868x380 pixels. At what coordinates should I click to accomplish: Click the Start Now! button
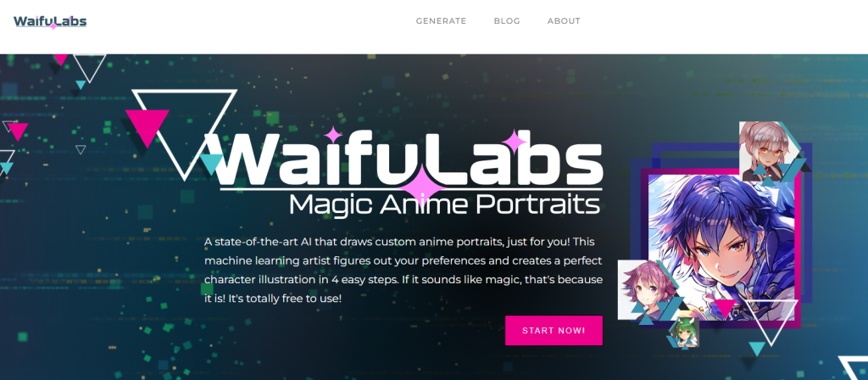(x=554, y=331)
